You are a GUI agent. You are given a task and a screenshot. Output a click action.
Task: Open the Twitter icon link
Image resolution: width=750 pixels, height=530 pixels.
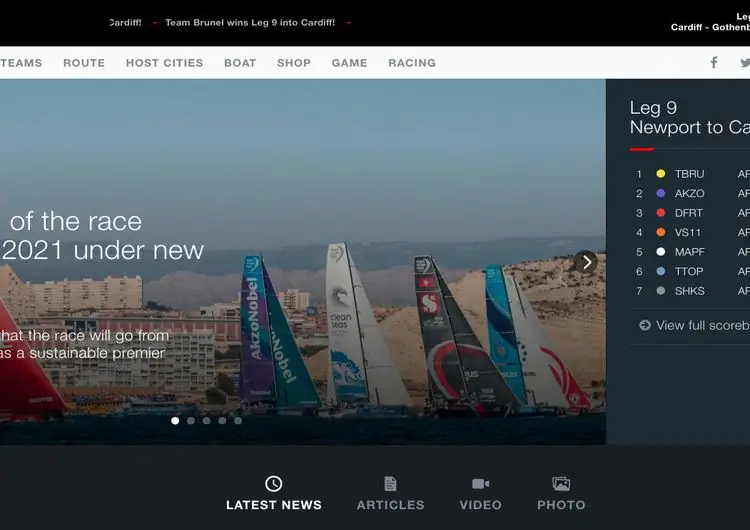pos(745,62)
